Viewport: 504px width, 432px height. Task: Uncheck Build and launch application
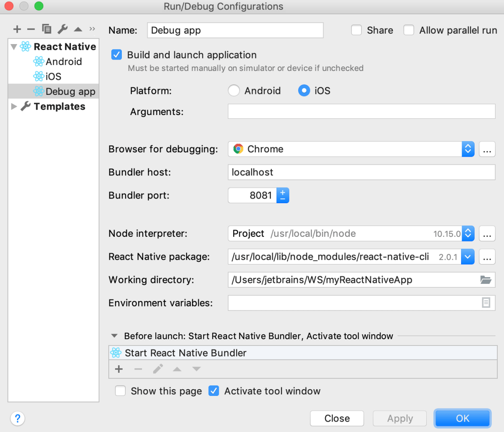(116, 55)
